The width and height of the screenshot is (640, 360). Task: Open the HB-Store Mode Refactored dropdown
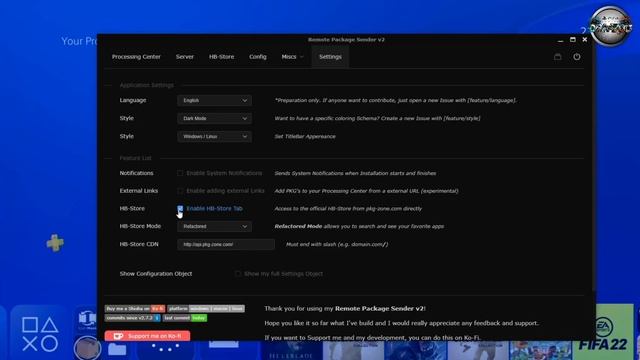(214, 226)
